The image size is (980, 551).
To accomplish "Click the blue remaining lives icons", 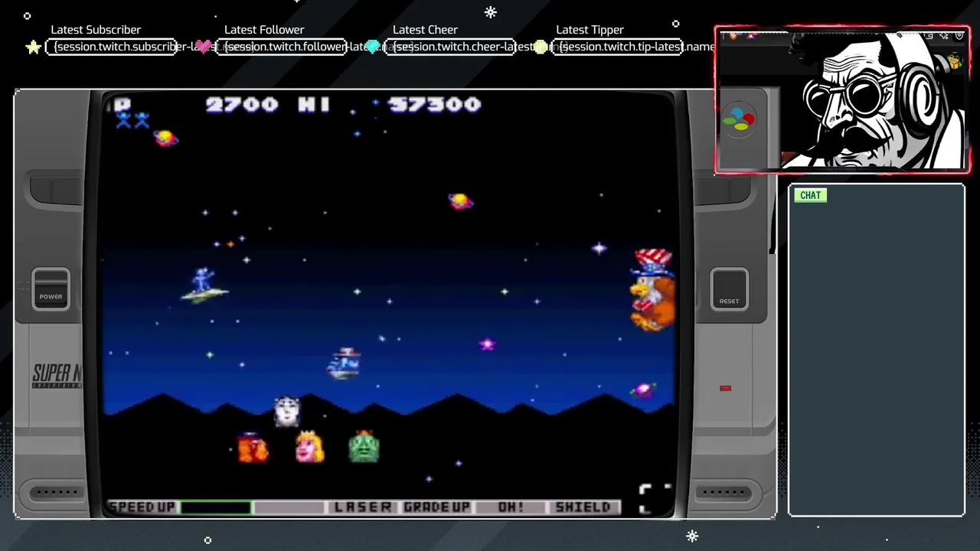I will [132, 120].
